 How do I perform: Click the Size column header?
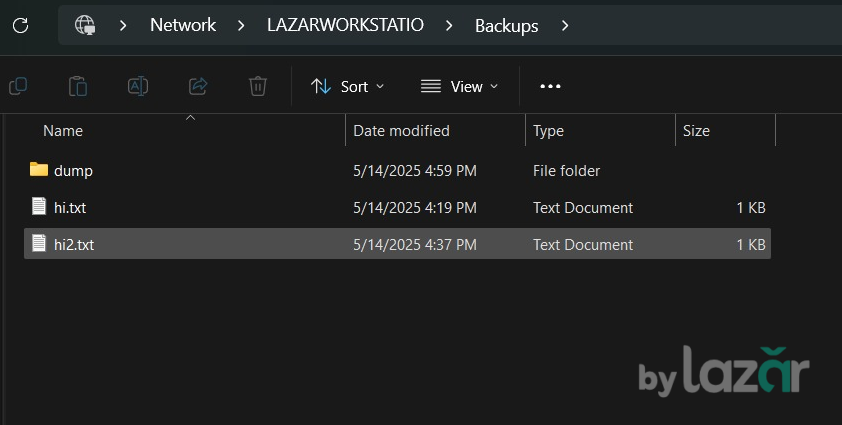click(x=696, y=131)
